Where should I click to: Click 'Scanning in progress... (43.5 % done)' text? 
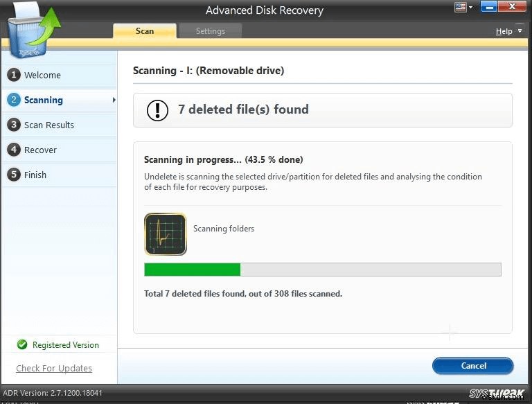(x=224, y=159)
